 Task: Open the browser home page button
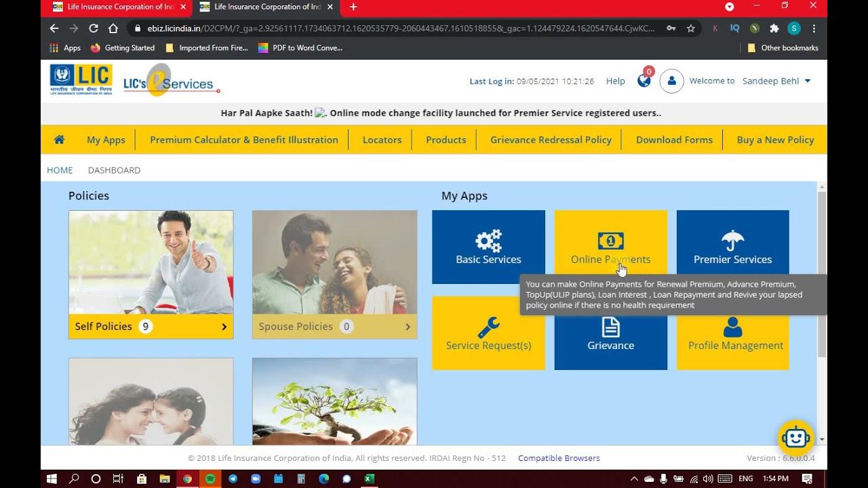click(113, 28)
